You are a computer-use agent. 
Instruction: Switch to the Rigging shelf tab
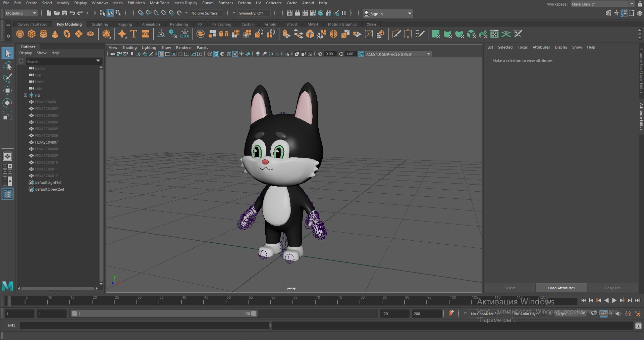tap(125, 24)
